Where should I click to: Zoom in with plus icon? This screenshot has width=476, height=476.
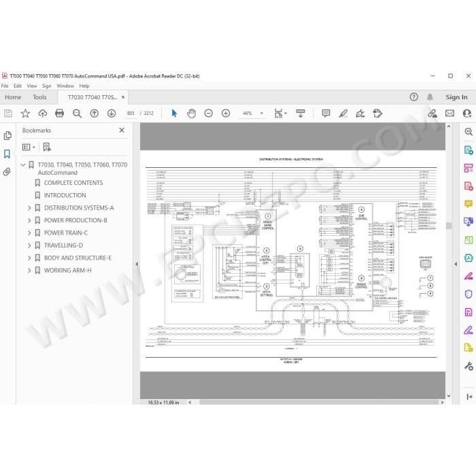point(226,114)
